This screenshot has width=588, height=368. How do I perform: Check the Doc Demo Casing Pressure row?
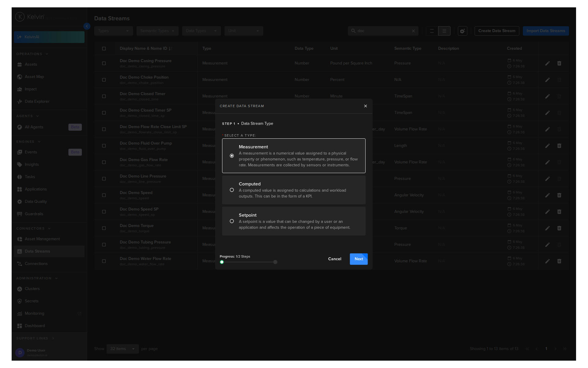point(104,63)
